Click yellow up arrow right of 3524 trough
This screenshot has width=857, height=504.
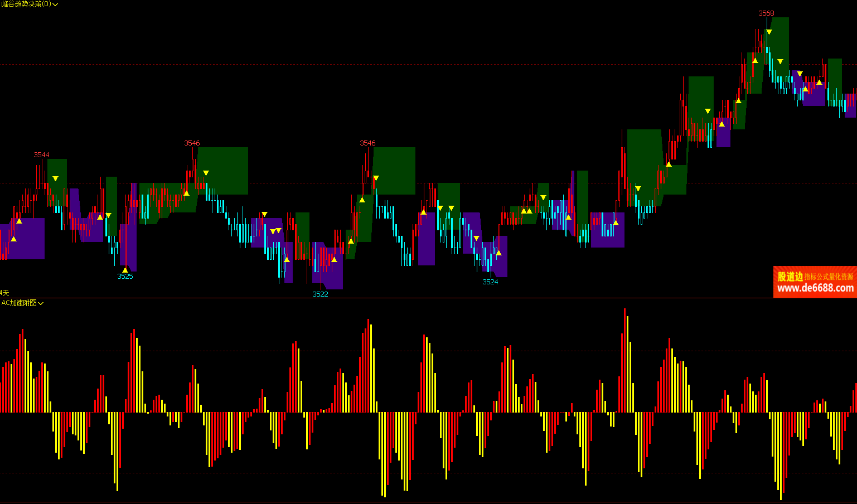(x=498, y=253)
